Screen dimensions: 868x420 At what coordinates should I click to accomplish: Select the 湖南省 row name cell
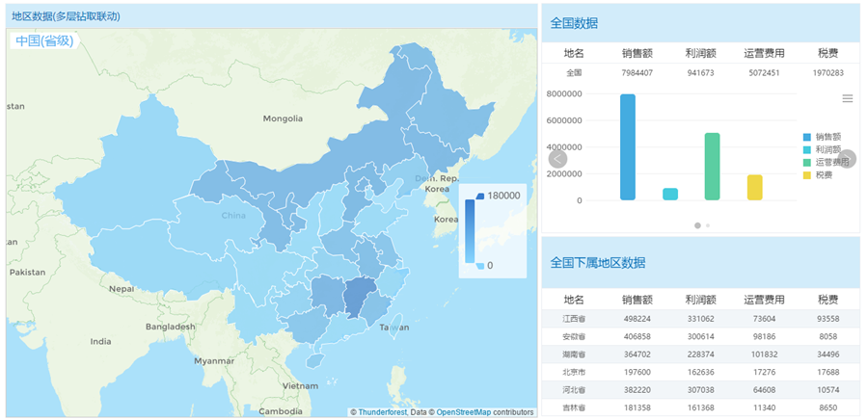(574, 354)
